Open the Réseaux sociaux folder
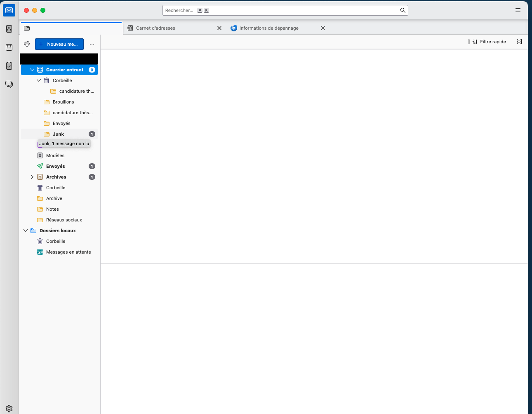This screenshot has height=414, width=532. pos(59,220)
